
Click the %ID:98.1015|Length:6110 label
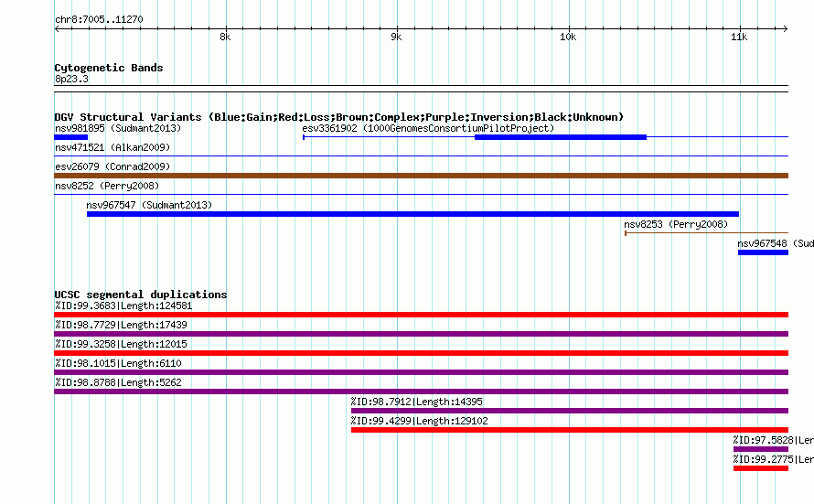118,363
